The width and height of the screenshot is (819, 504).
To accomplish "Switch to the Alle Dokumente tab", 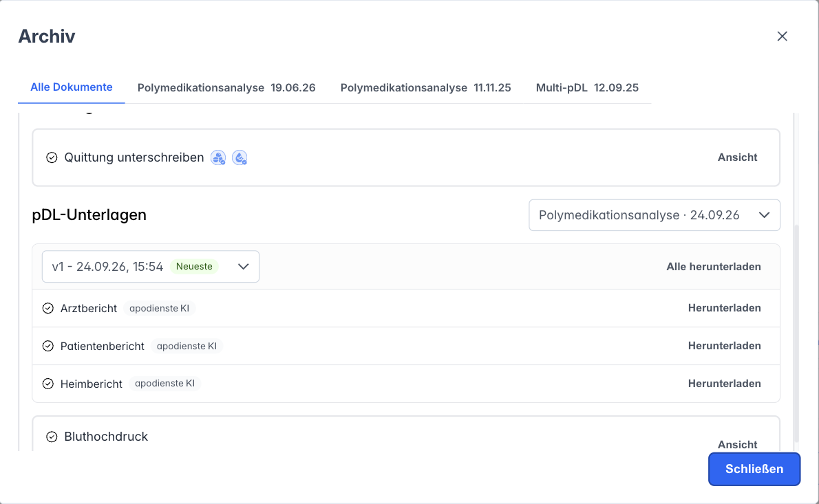I will pyautogui.click(x=71, y=87).
